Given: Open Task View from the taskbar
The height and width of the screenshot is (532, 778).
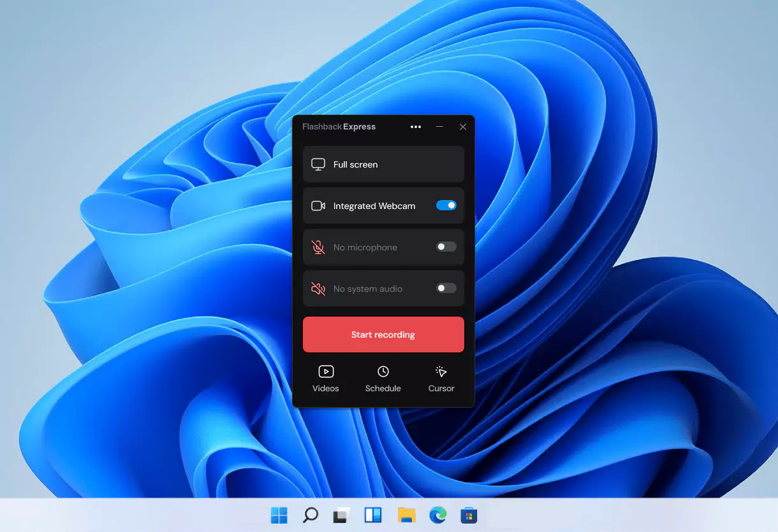Looking at the screenshot, I should click(x=342, y=515).
